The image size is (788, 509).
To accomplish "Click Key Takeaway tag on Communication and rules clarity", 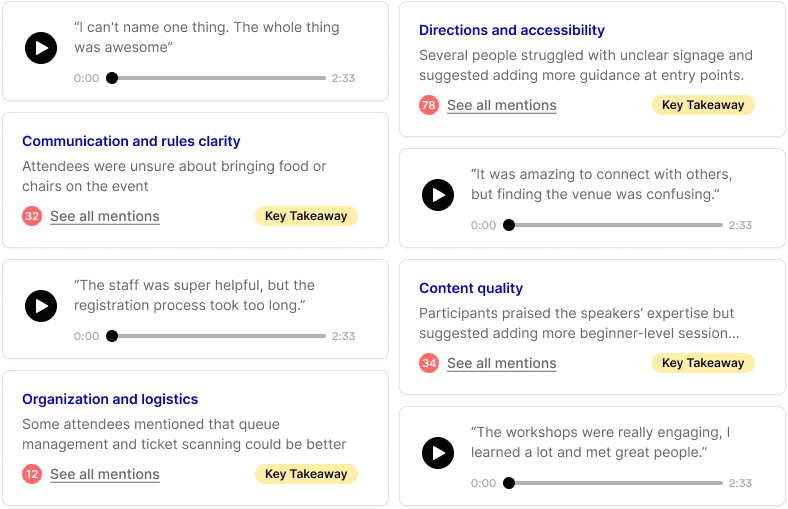I will pyautogui.click(x=306, y=216).
